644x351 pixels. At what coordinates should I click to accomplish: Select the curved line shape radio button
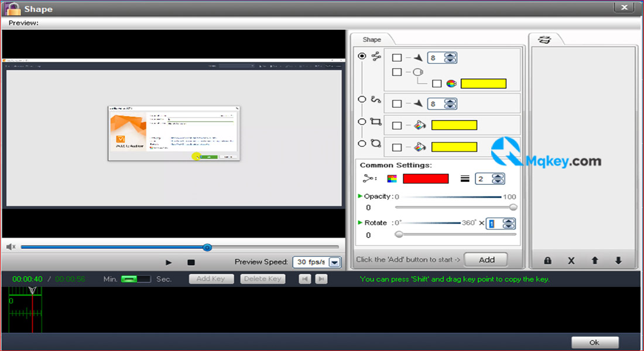362,99
